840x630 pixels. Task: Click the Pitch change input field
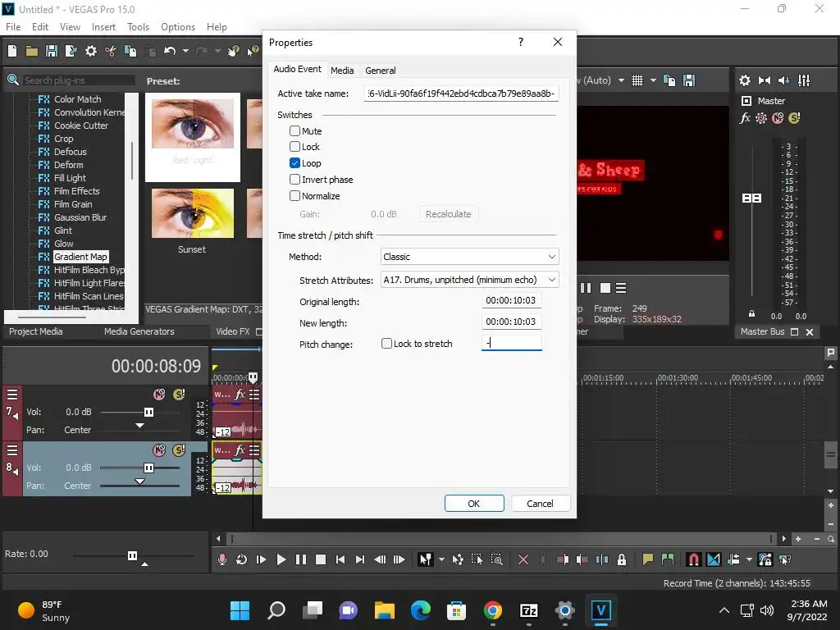point(512,343)
